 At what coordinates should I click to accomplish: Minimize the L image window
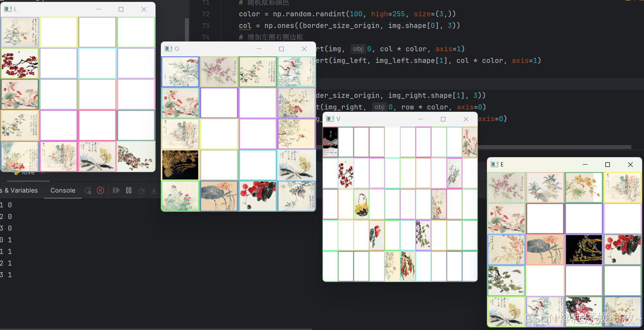coord(98,9)
